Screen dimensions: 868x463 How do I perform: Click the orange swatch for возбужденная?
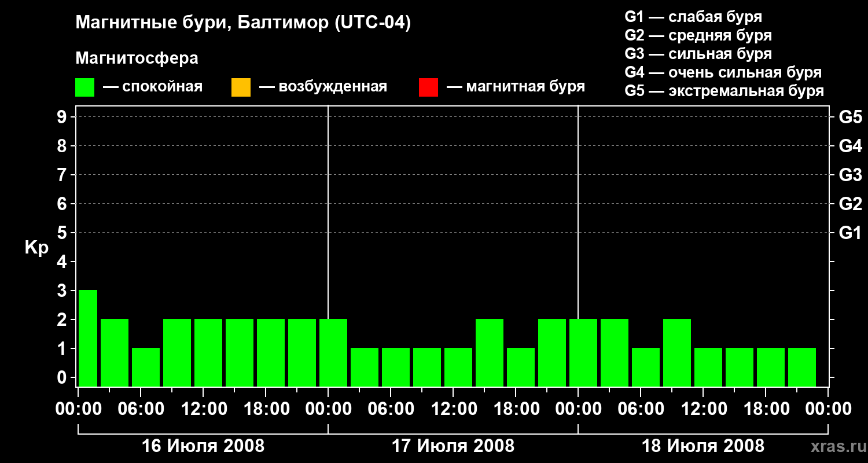[x=241, y=87]
